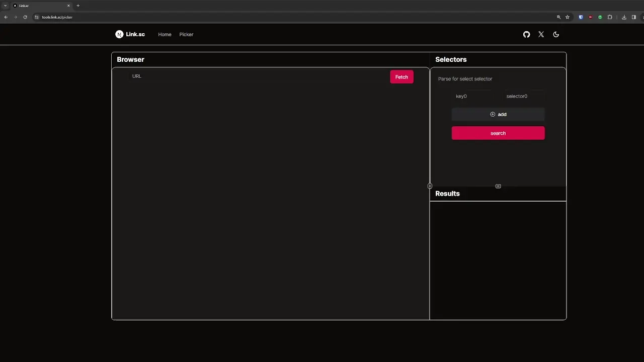Open the browser sidebar panel icon
The image size is (644, 362).
click(x=634, y=17)
